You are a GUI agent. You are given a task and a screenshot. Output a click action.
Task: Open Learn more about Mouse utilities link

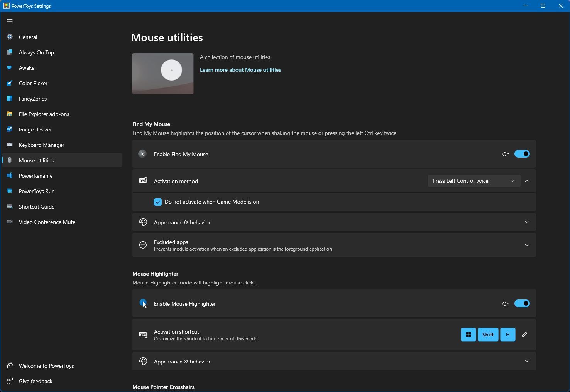point(240,70)
